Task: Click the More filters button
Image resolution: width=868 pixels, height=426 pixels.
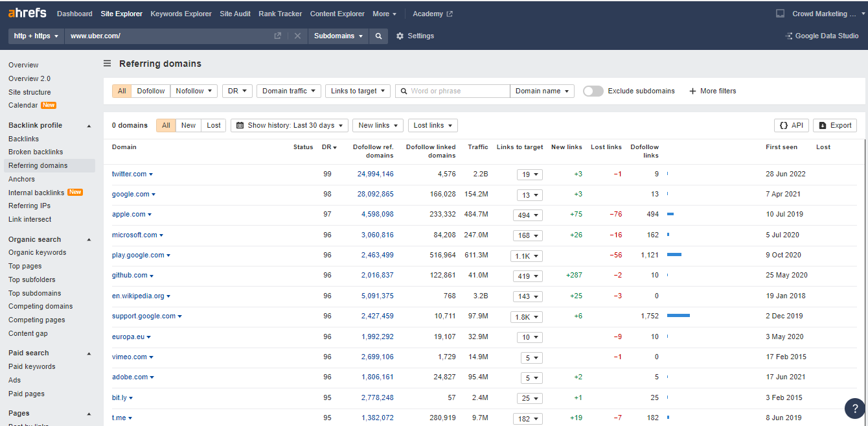Action: (713, 91)
